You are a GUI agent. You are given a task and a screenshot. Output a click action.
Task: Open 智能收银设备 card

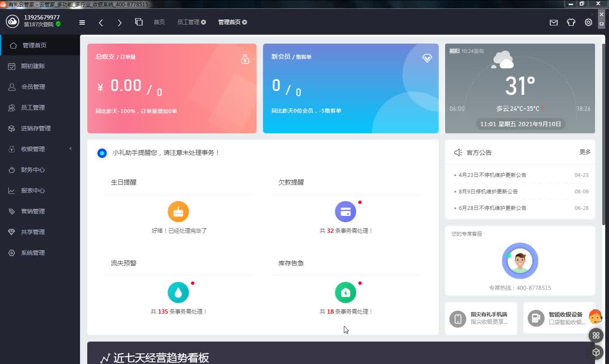[x=559, y=318]
